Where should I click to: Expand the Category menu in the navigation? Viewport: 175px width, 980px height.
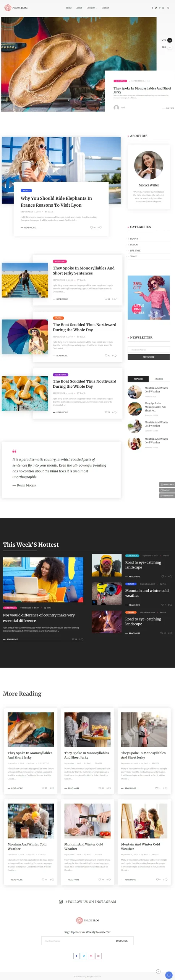92,8
